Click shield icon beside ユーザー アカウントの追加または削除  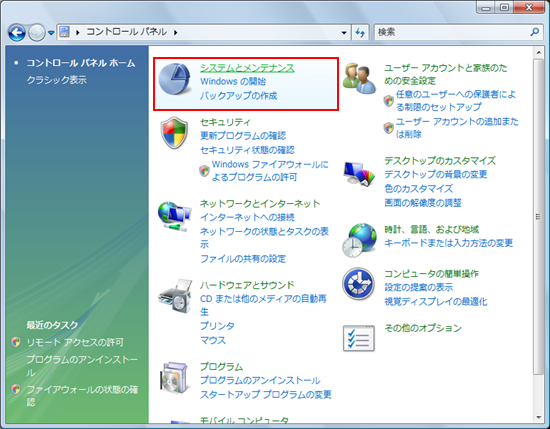(389, 128)
